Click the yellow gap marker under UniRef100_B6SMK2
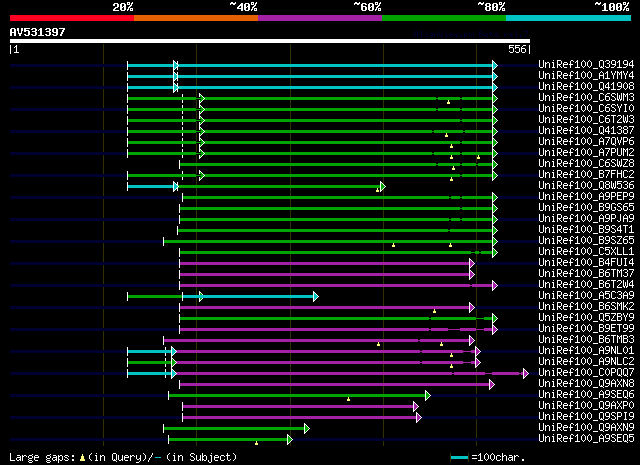Viewport: 640px width, 465px height. point(434,311)
